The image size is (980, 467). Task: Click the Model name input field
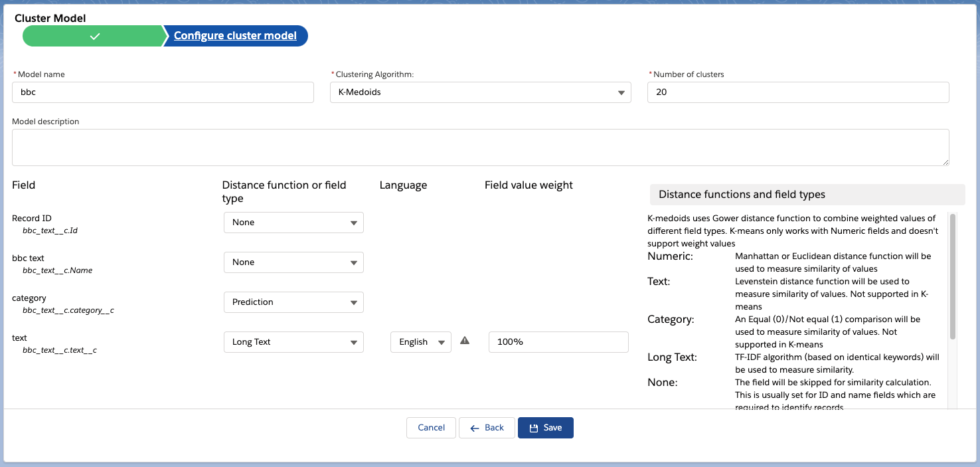pos(163,92)
